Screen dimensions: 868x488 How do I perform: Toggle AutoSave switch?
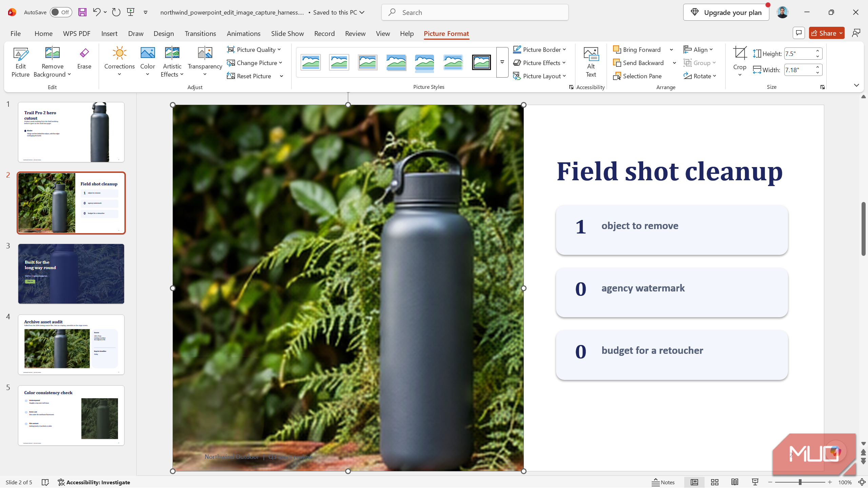coord(61,12)
